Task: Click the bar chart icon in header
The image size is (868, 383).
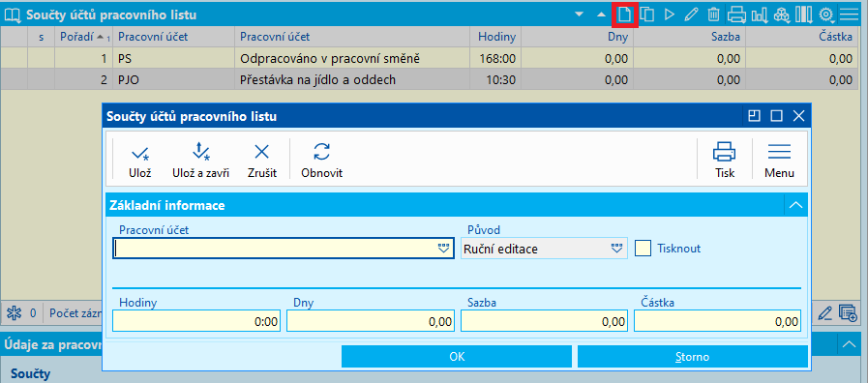Action: click(x=760, y=15)
